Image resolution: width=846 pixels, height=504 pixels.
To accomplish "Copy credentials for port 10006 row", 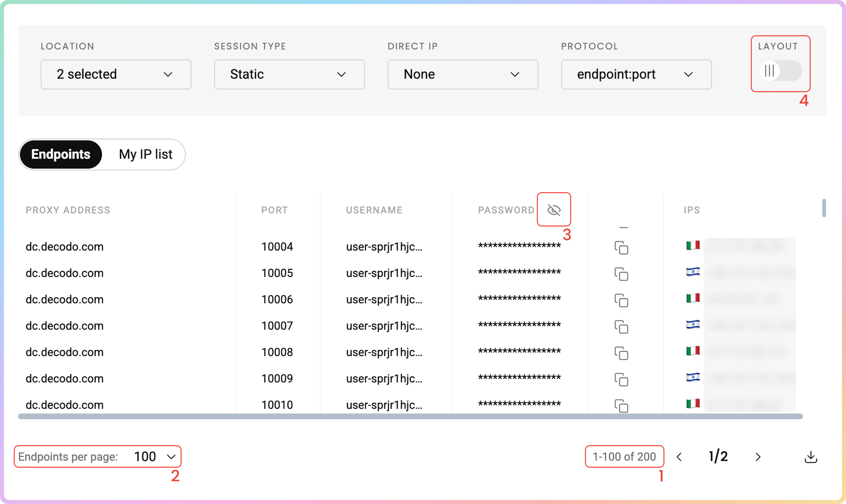I will [x=621, y=301].
